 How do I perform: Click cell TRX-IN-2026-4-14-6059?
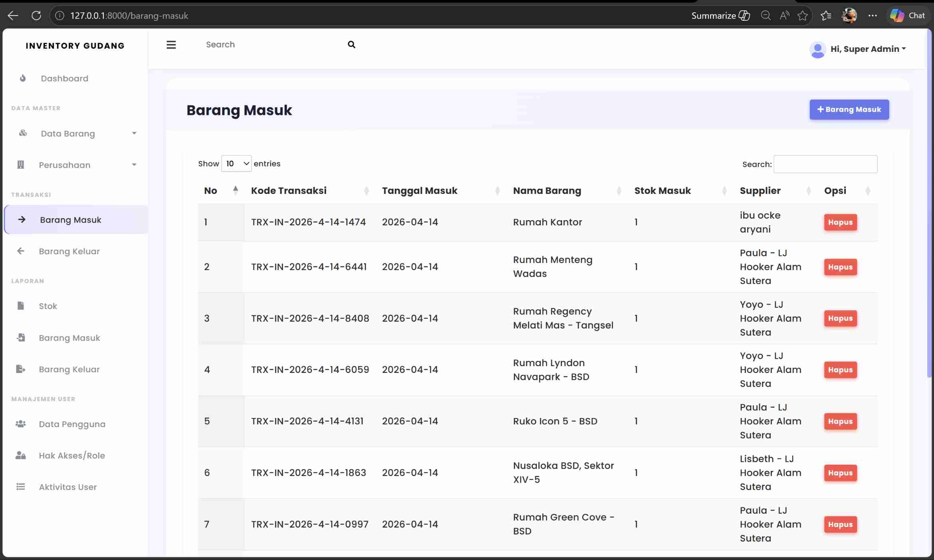pyautogui.click(x=310, y=369)
